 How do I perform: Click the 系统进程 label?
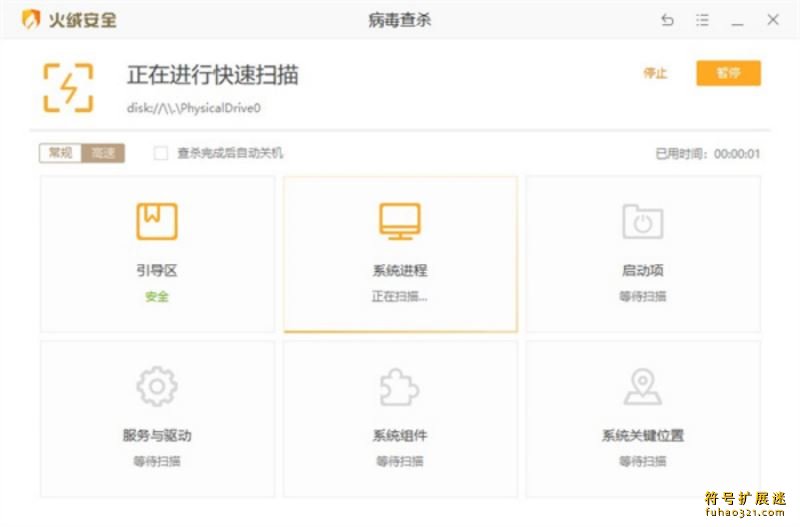(x=400, y=270)
